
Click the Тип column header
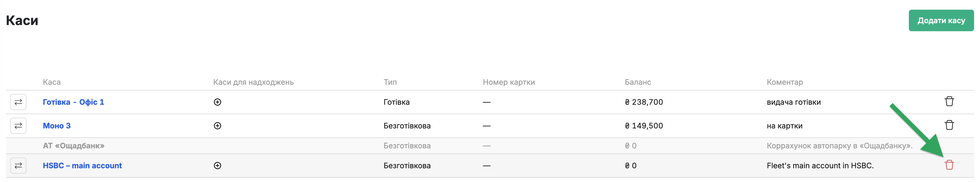coord(390,82)
